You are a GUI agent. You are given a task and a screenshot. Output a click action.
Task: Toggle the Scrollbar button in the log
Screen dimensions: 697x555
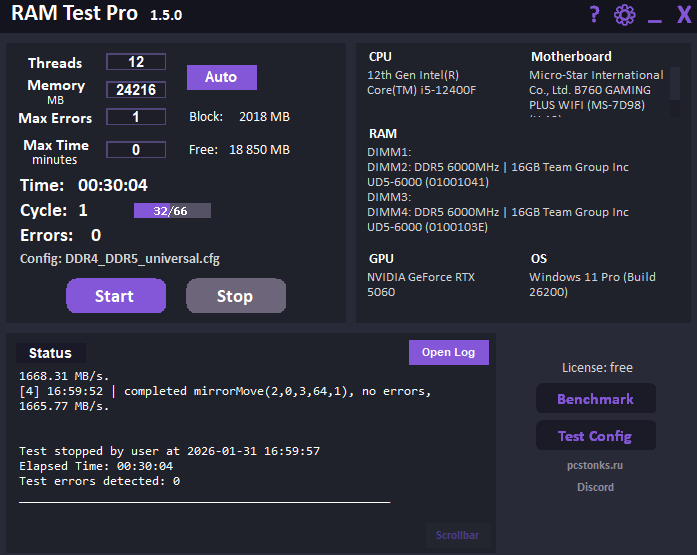click(457, 535)
